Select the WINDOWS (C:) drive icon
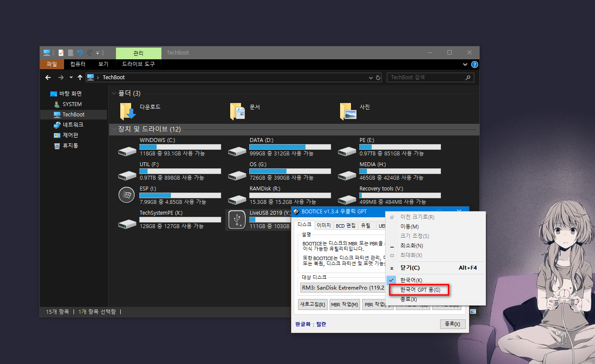Screen dimensions: 595x364 127,151
